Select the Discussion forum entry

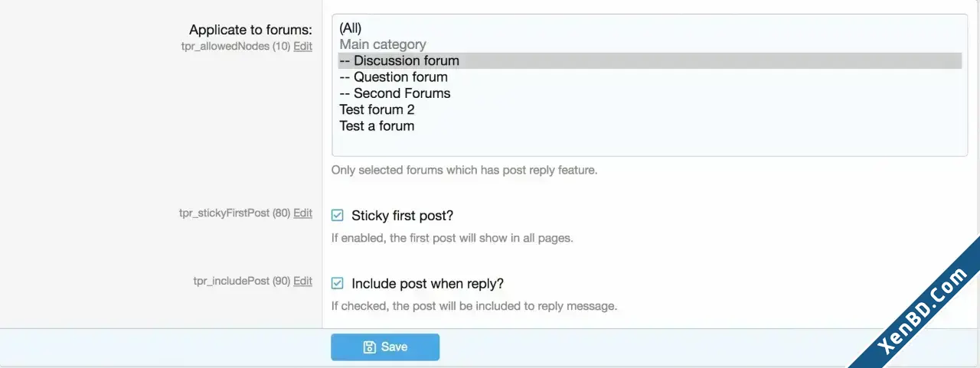point(649,60)
